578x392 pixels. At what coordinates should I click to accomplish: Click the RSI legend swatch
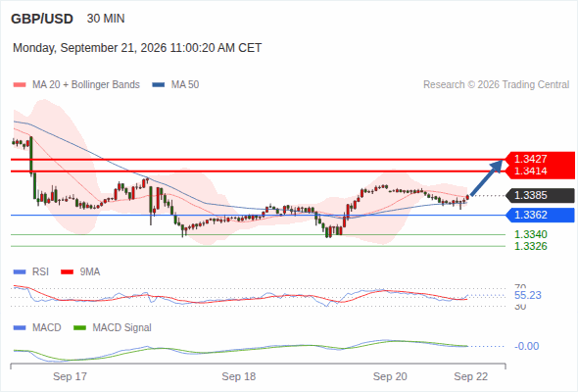[20, 272]
